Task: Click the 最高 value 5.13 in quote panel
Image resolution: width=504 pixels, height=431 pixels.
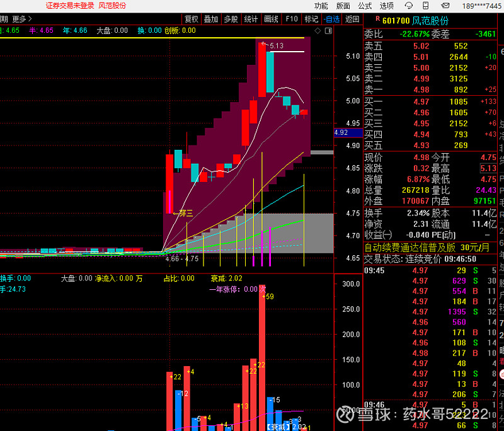Action: (x=488, y=168)
